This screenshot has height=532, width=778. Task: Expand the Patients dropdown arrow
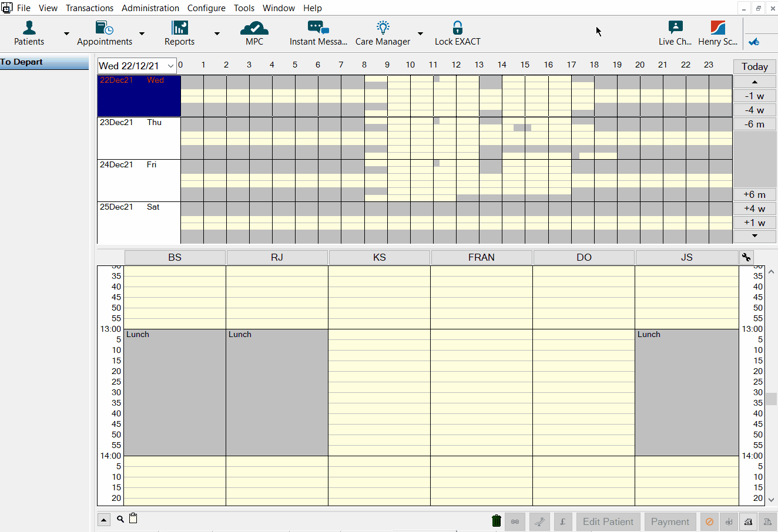click(66, 33)
